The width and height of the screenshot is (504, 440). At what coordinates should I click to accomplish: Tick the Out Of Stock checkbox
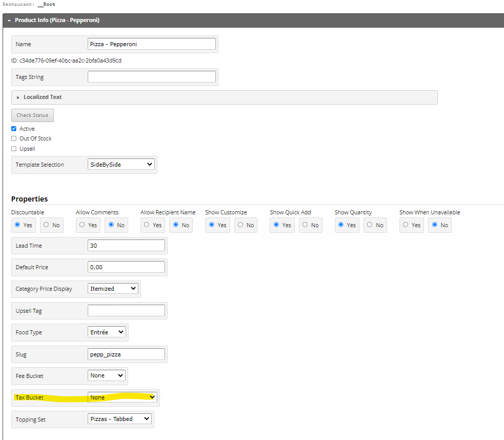pyautogui.click(x=14, y=138)
